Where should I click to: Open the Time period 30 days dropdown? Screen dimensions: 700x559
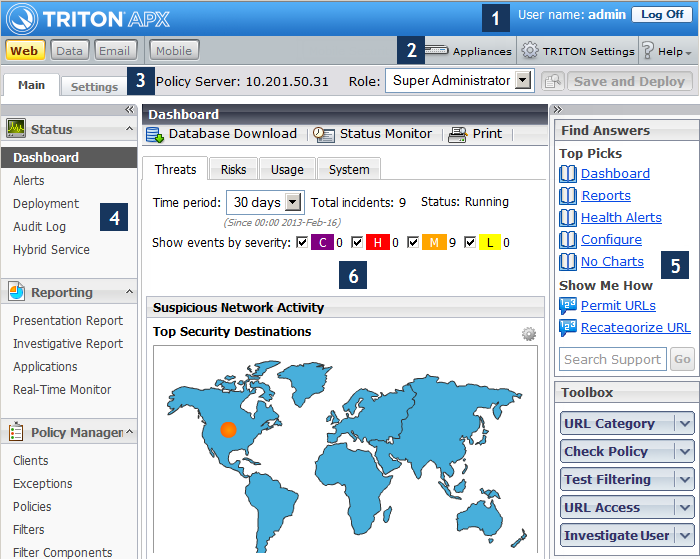point(266,202)
